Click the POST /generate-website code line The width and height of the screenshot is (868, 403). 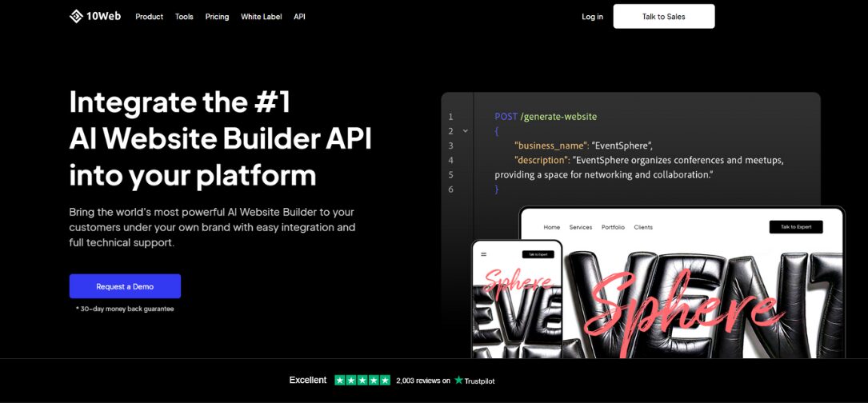(x=546, y=117)
